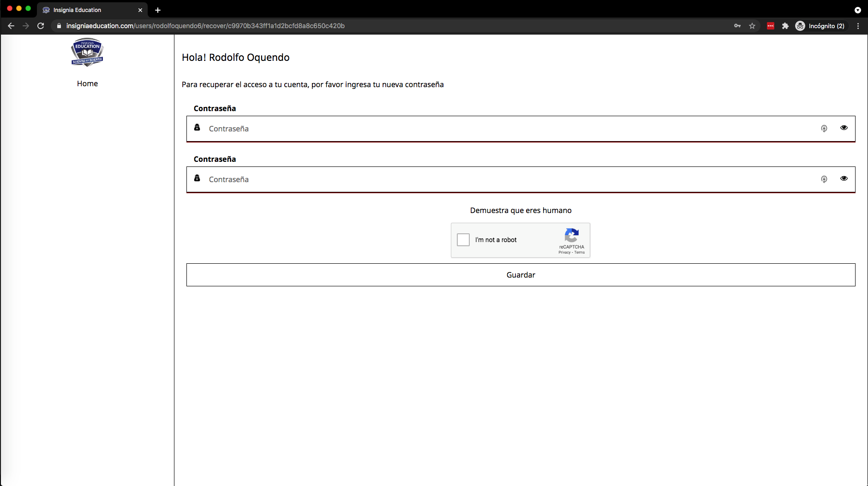Viewport: 868px width, 486px height.
Task: Click the browser back arrow
Action: click(x=11, y=26)
